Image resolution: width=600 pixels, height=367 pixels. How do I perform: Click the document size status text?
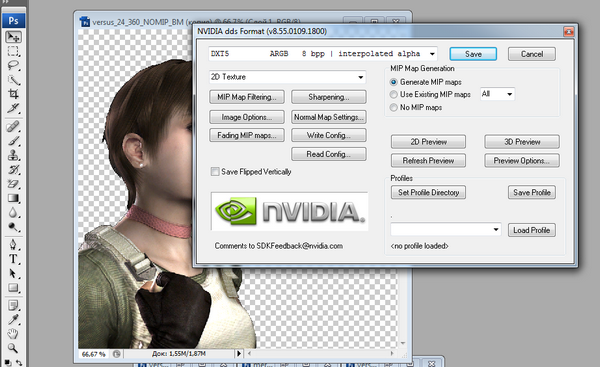pos(179,354)
